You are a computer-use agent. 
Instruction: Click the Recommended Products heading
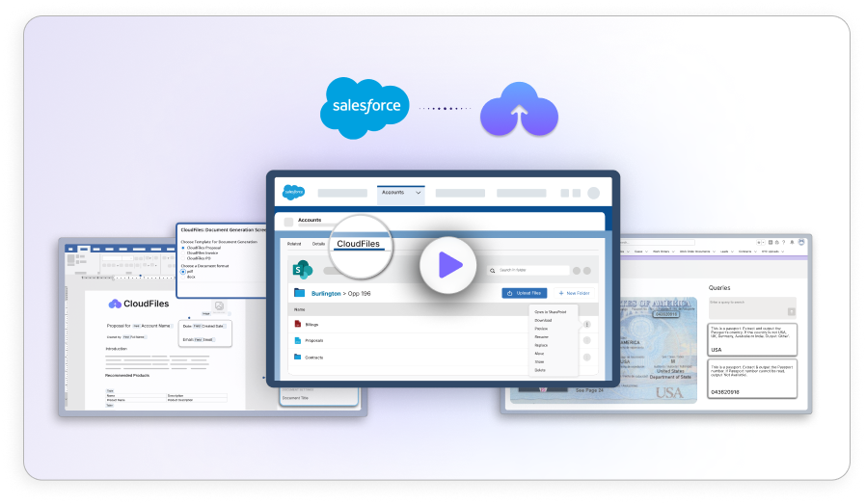coord(127,376)
